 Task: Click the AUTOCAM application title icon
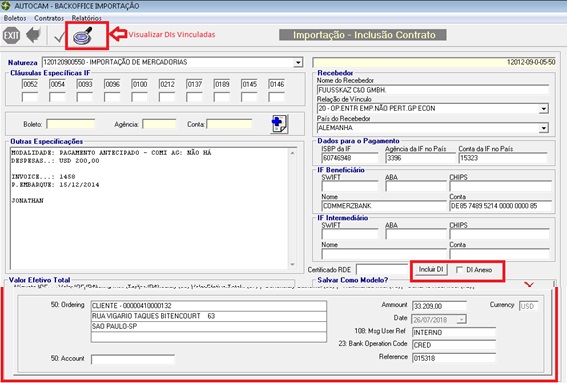point(6,6)
